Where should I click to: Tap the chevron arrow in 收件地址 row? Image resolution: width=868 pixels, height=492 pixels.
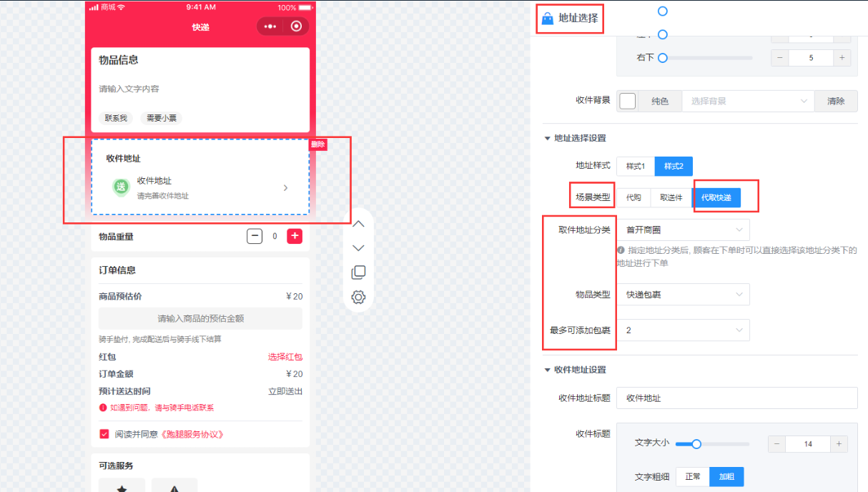click(285, 188)
